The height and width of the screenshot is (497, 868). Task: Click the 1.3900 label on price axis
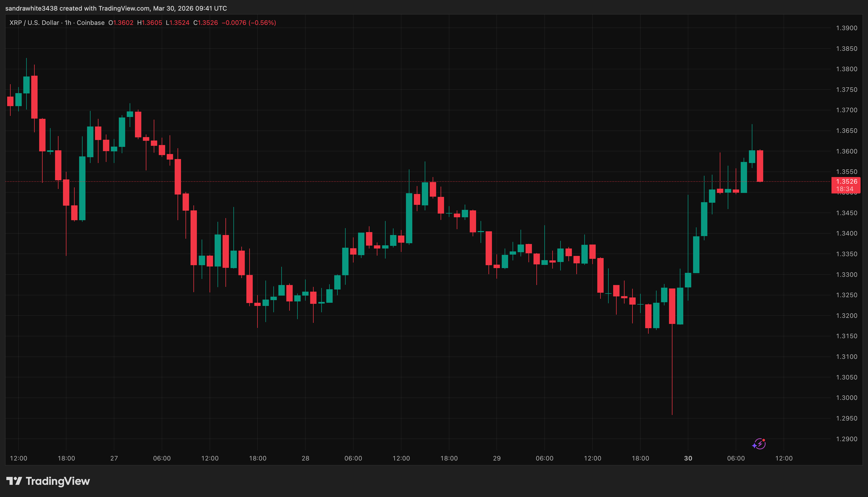(x=847, y=28)
